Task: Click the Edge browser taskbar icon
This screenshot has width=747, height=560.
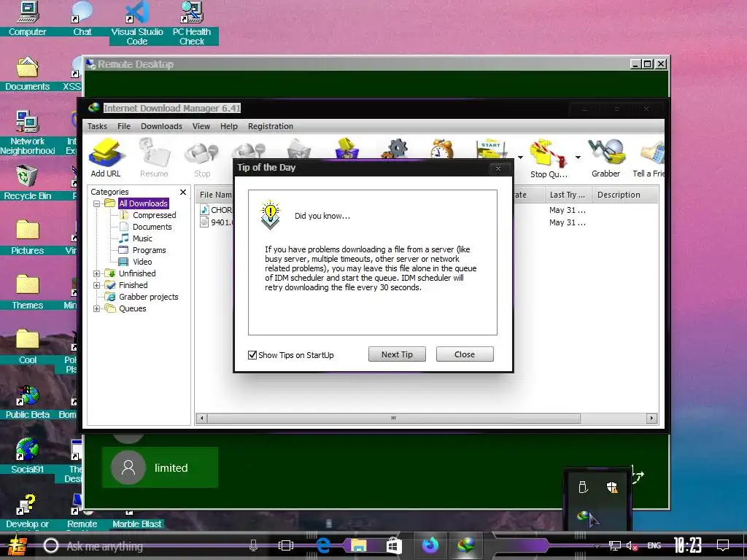Action: point(323,545)
